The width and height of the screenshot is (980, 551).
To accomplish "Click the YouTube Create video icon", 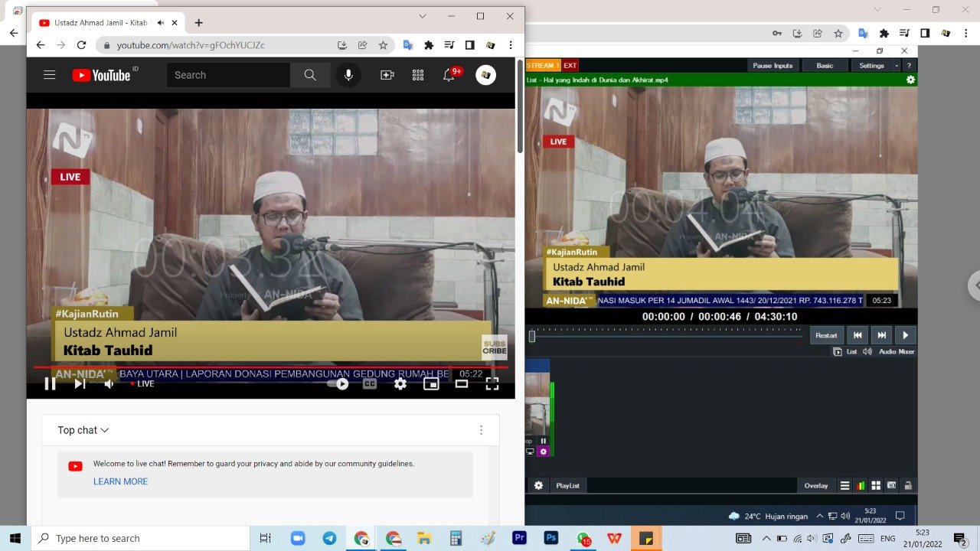I will [387, 75].
